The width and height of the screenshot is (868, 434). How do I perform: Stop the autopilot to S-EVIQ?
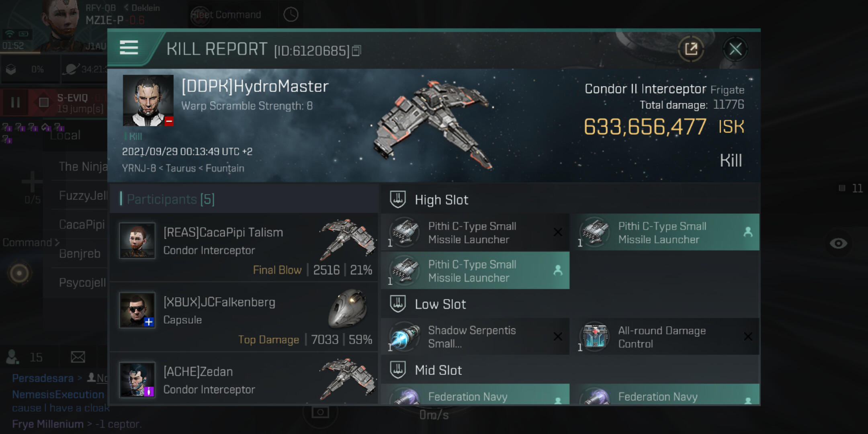pos(43,102)
